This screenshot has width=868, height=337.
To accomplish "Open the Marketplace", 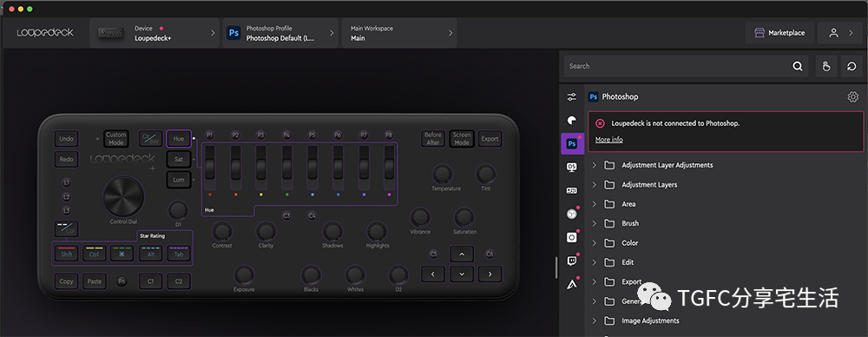I will click(x=780, y=33).
